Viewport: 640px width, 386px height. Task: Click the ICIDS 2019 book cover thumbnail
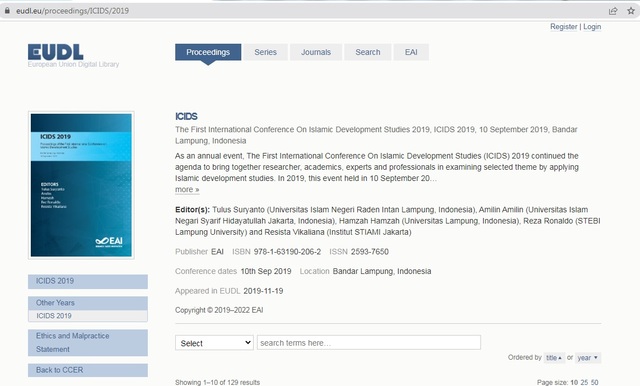coord(81,185)
